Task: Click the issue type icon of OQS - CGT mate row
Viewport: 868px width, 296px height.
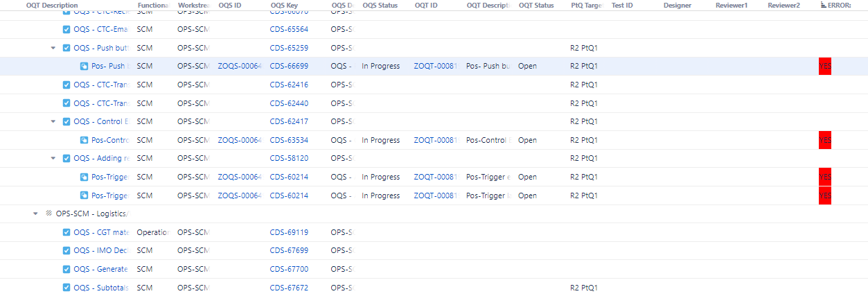Action: point(67,232)
